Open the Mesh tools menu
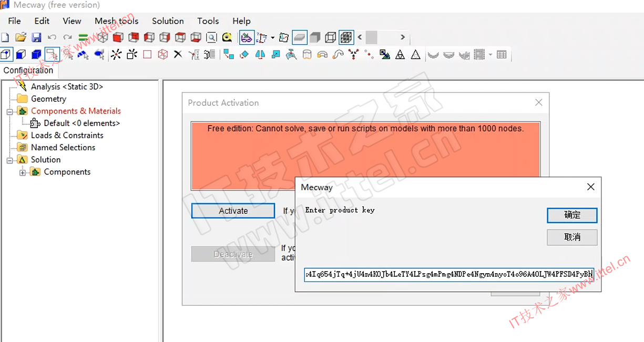 pyautogui.click(x=117, y=21)
